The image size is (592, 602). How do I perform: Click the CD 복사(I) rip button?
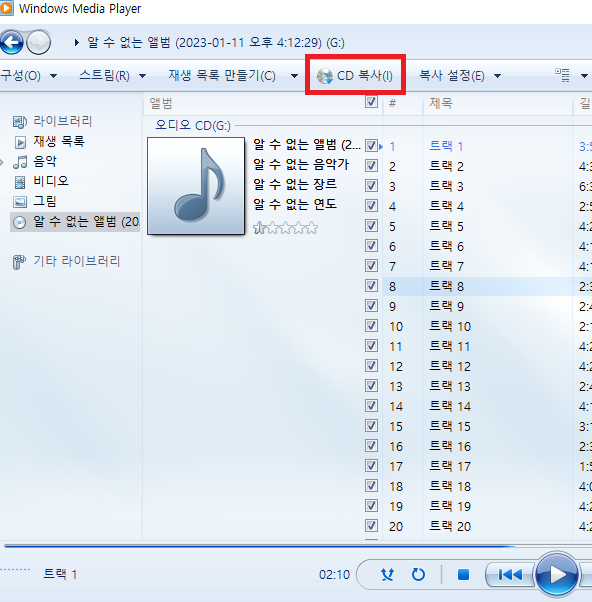coord(355,76)
